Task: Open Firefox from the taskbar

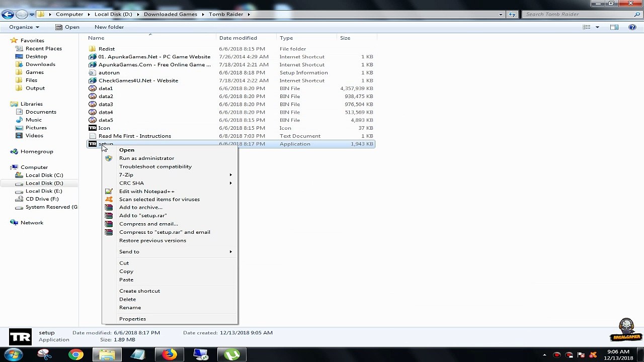Action: pos(170,355)
